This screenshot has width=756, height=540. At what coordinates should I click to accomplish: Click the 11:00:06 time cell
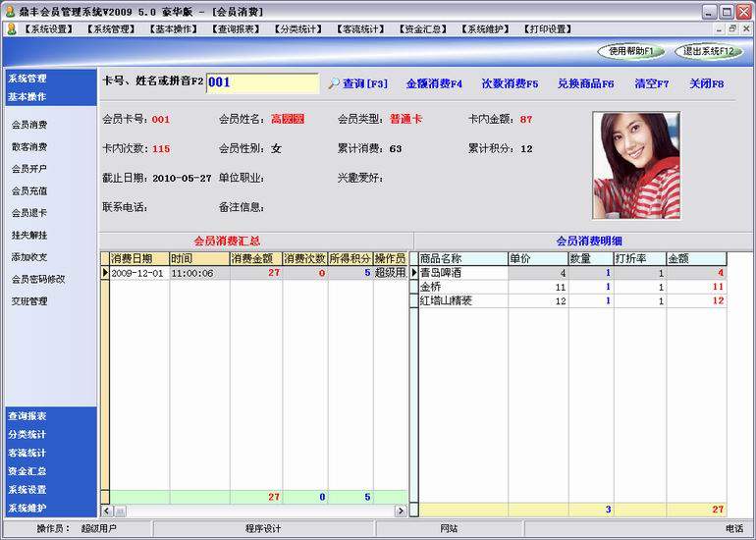coord(199,273)
